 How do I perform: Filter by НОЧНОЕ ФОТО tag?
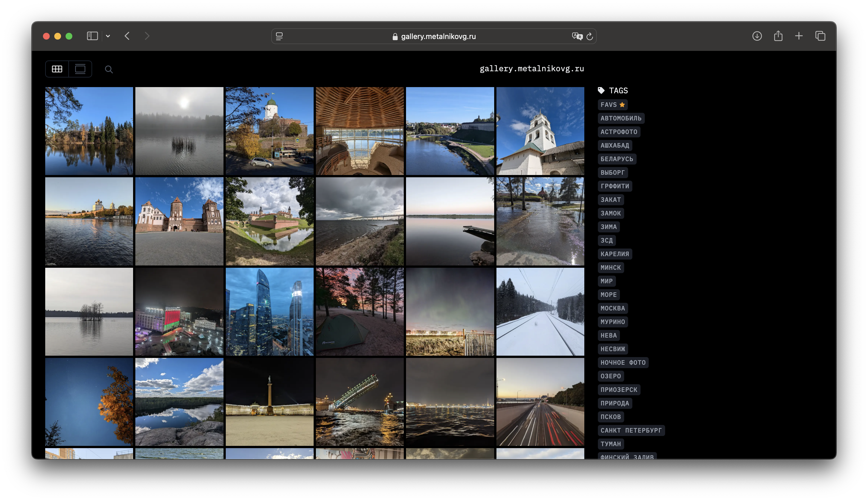click(x=622, y=362)
